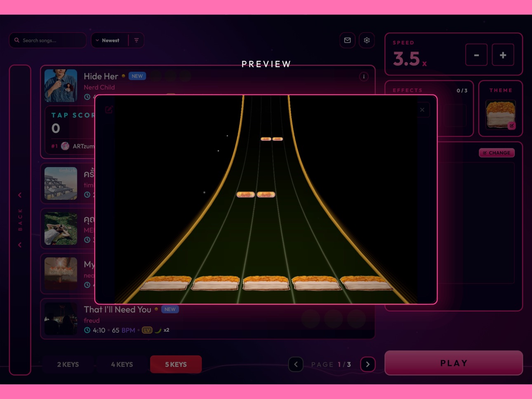Select the That I'll Need You cover thumbnail

61,319
